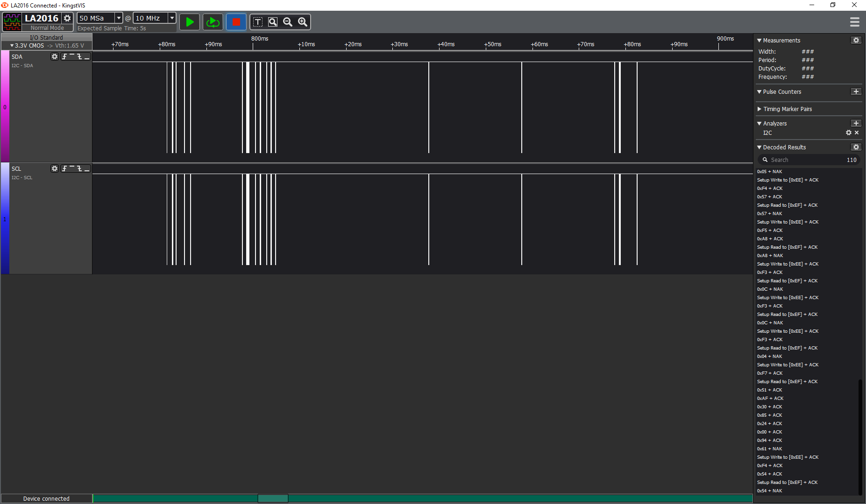Open SDA channel settings gear
866x504 pixels.
click(55, 56)
